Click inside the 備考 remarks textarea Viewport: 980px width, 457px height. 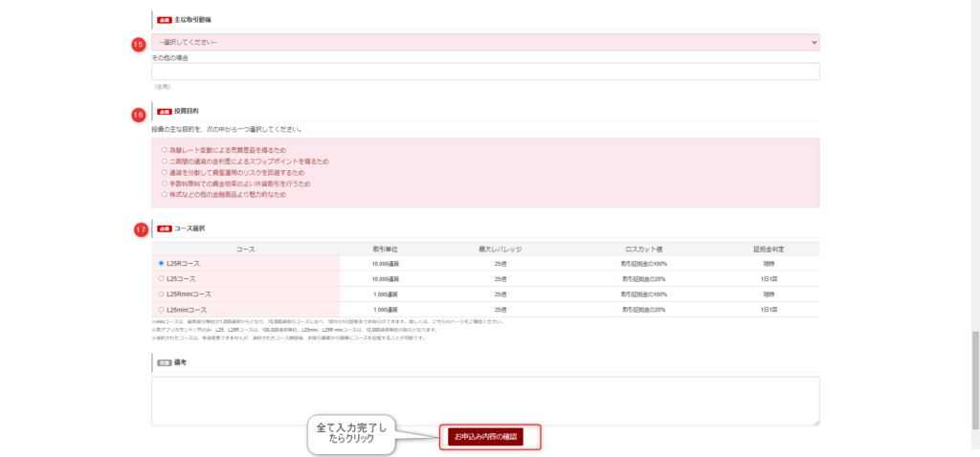click(x=483, y=400)
